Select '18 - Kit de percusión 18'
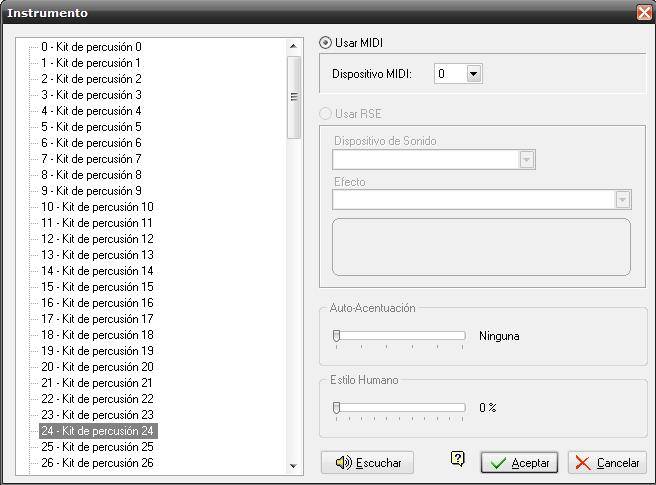 point(97,335)
